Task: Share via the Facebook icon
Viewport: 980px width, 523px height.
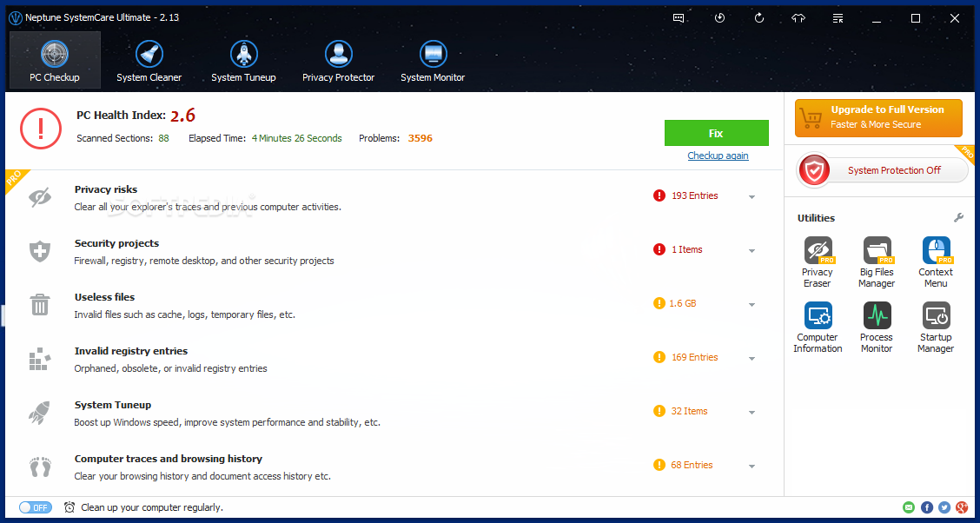Action: point(927,507)
